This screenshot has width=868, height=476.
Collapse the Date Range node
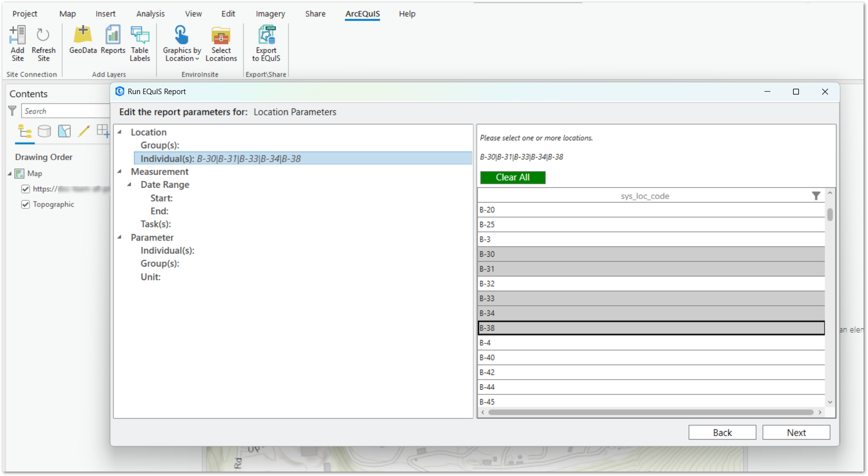[129, 185]
